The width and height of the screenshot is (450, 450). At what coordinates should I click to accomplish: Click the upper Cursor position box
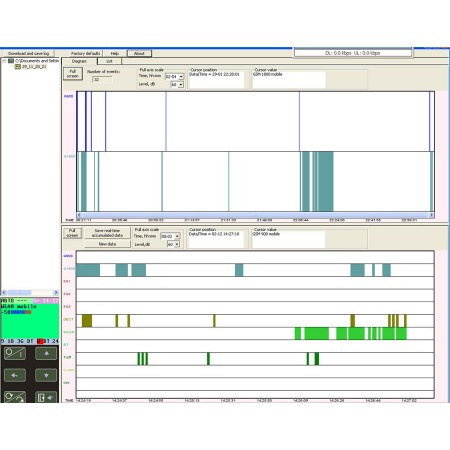point(216,79)
